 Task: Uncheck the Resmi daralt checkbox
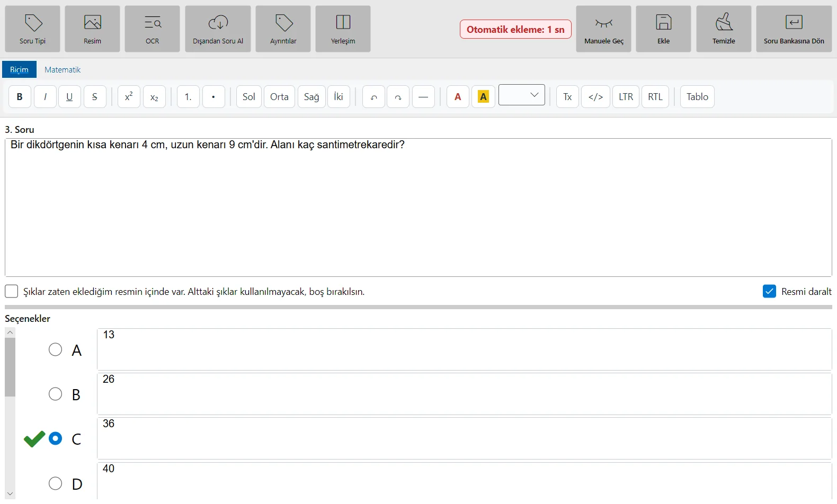pos(769,291)
